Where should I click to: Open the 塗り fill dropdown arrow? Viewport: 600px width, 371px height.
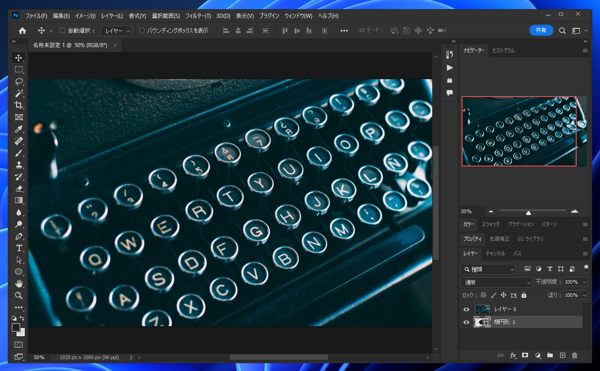[x=585, y=295]
